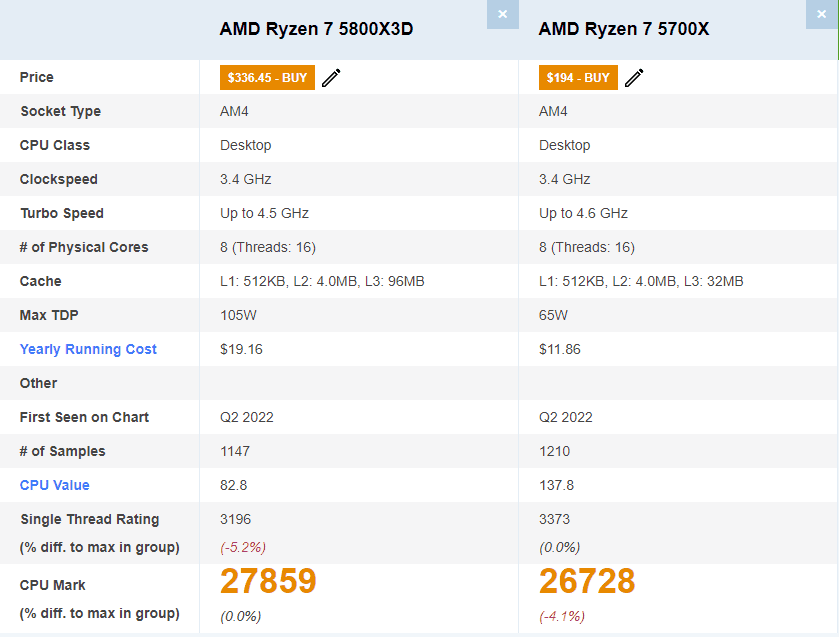Click the 65W Max TDP value
Viewport: 839px width, 637px height.
point(553,315)
